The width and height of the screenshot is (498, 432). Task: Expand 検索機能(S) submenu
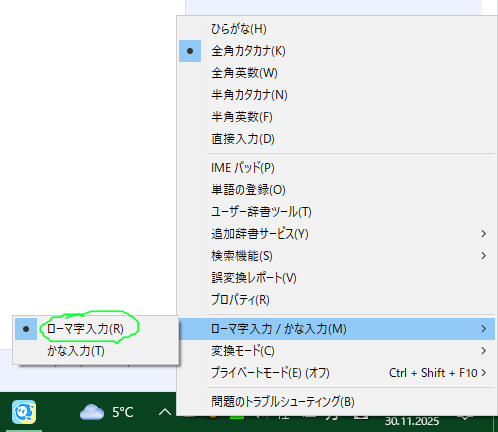(x=337, y=256)
